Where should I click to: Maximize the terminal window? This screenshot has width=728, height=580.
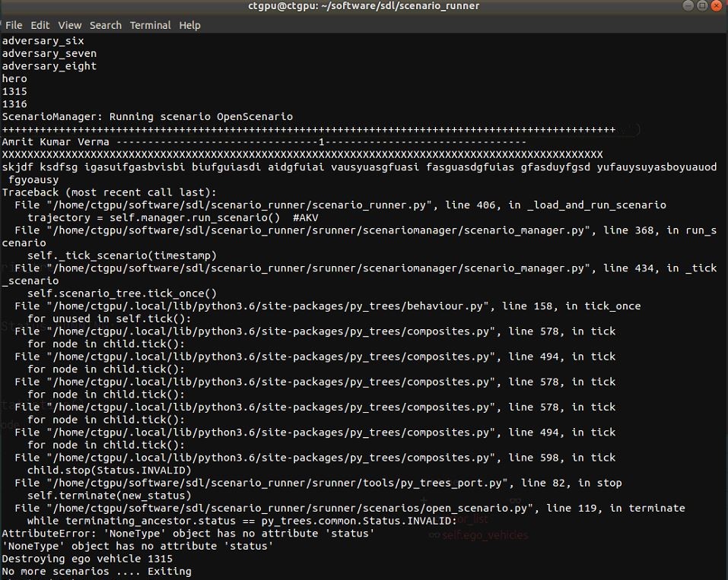tap(702, 5)
